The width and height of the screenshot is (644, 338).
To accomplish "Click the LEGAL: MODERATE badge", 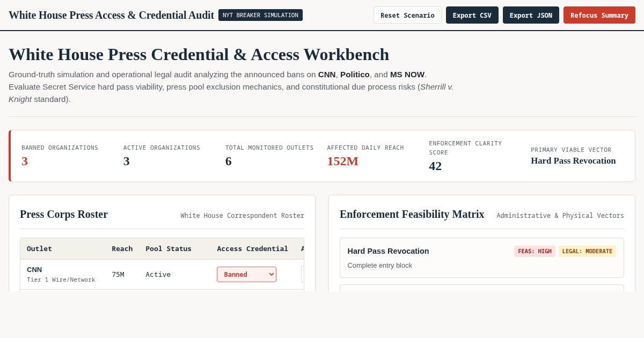I will (587, 251).
